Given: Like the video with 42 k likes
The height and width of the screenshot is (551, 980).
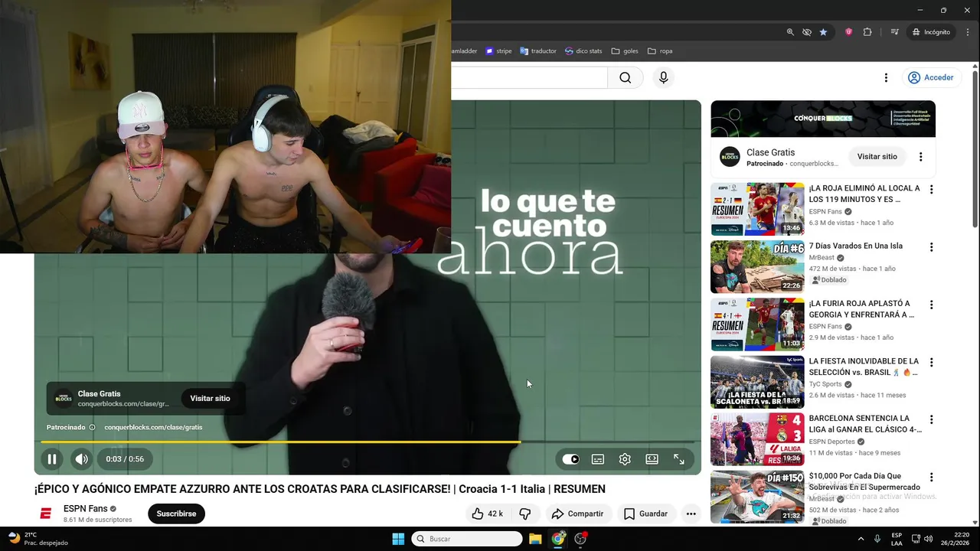Looking at the screenshot, I should [x=487, y=514].
